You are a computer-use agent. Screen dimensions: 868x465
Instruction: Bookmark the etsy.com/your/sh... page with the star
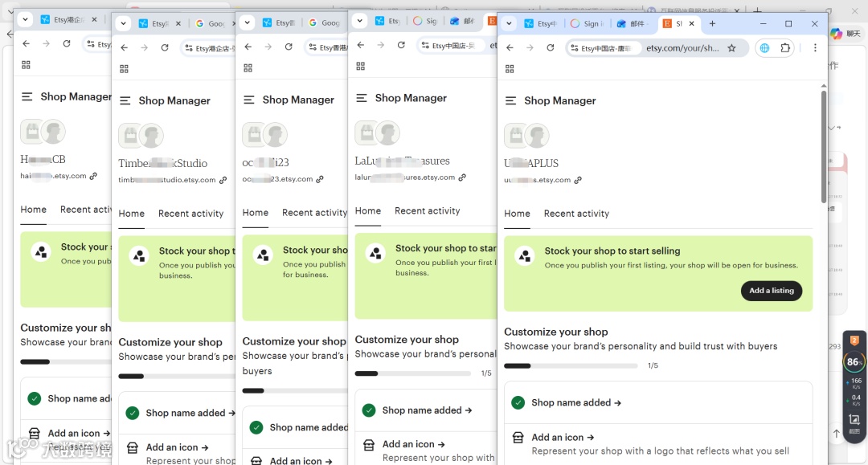pos(732,48)
